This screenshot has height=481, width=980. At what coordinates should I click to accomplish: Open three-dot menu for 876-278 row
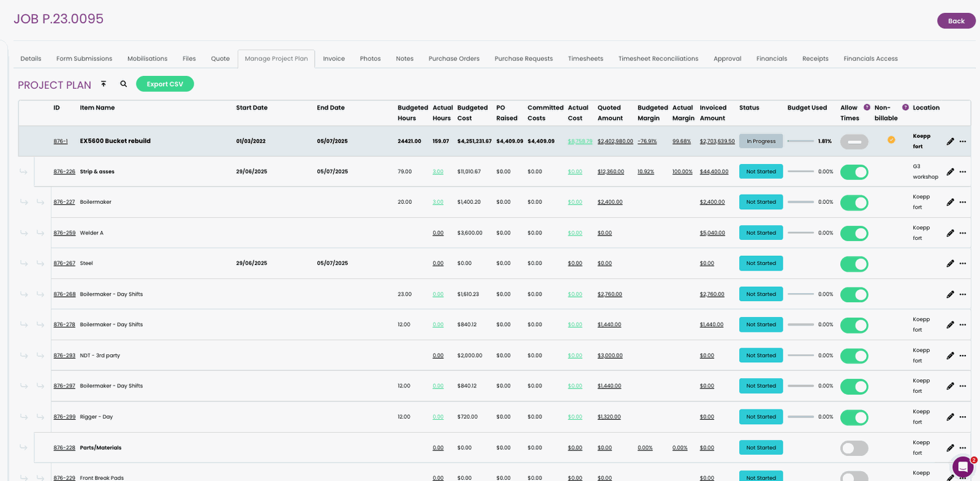click(963, 325)
